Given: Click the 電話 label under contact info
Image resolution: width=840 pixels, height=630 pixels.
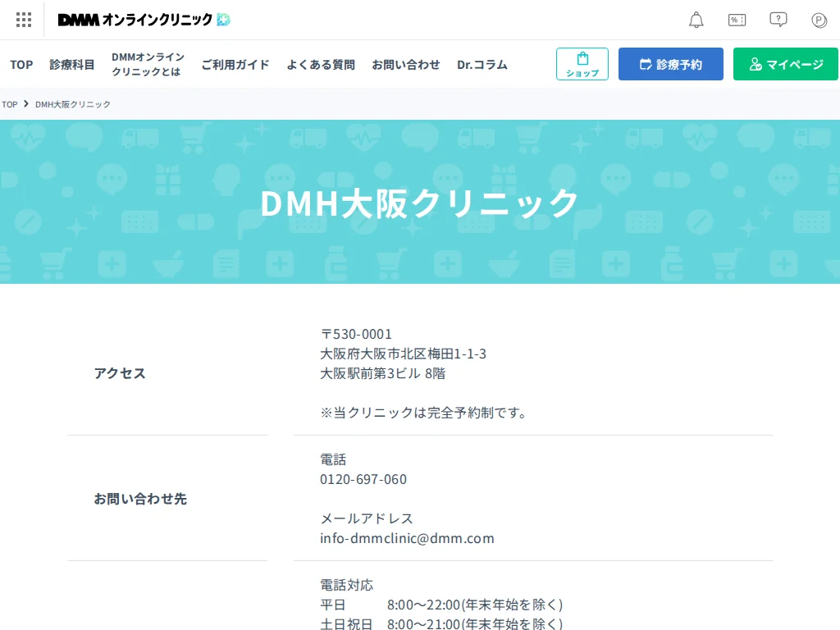Looking at the screenshot, I should pyautogui.click(x=333, y=459).
